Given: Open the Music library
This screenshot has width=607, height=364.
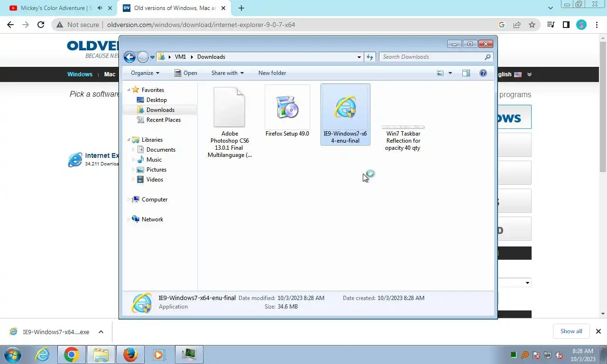Looking at the screenshot, I should pyautogui.click(x=154, y=160).
